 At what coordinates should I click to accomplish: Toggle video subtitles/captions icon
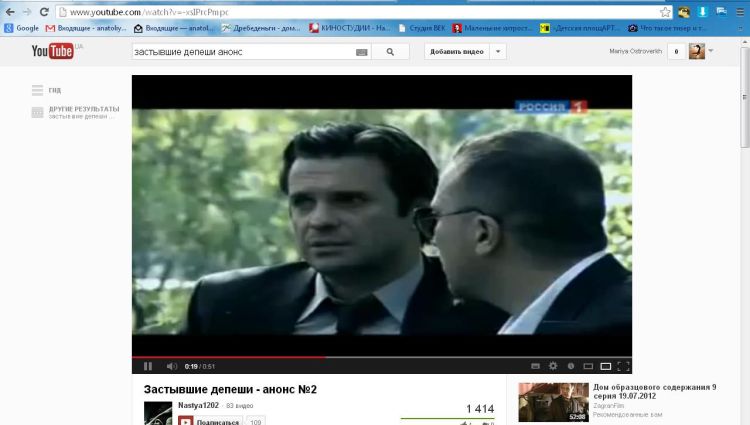coord(536,366)
